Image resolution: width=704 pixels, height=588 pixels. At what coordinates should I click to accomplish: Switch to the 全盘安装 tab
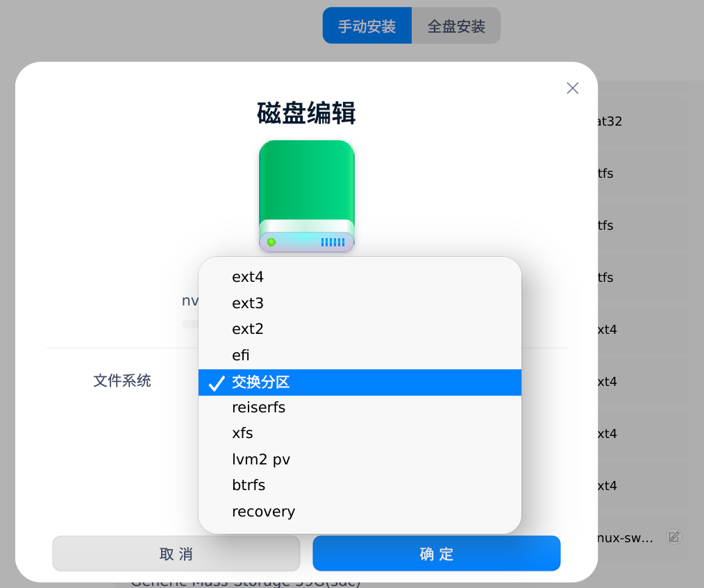(456, 26)
